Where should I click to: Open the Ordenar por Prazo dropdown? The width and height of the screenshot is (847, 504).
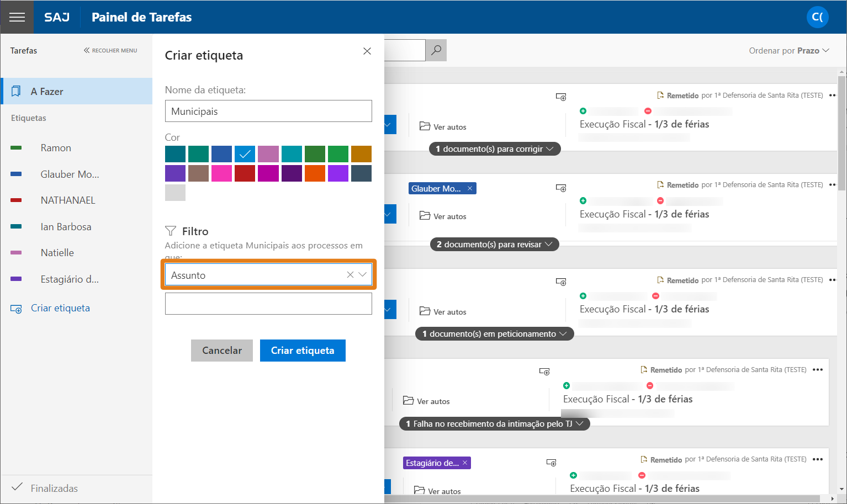point(789,51)
